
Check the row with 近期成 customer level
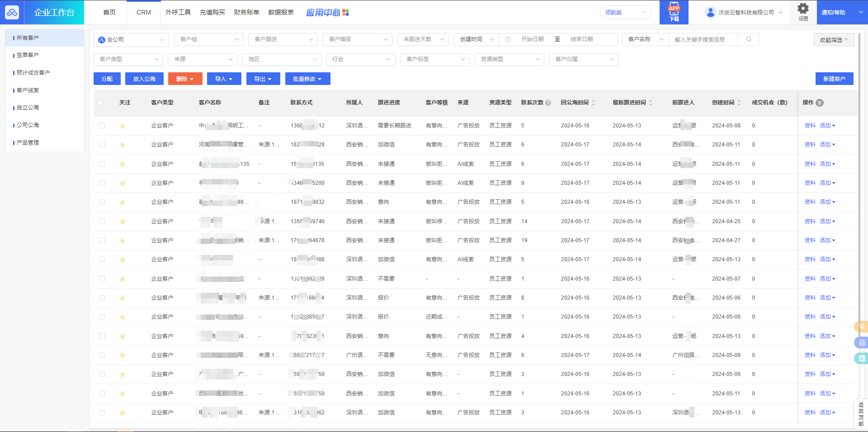coord(102,317)
